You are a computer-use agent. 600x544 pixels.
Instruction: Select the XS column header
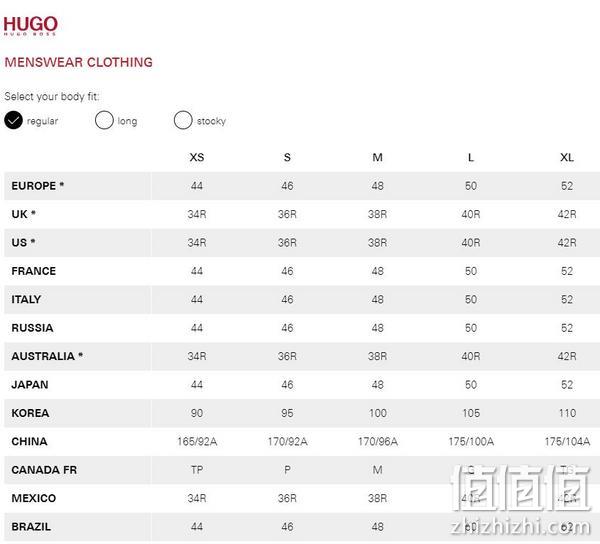pyautogui.click(x=197, y=157)
